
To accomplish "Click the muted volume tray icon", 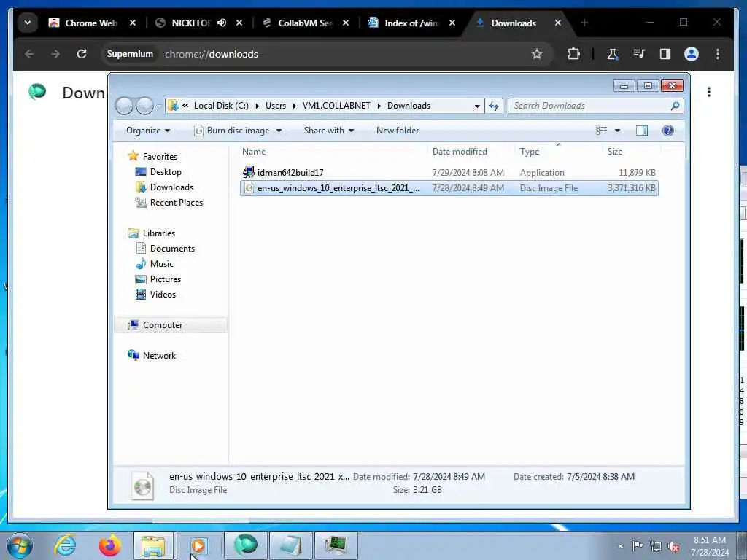I will click(673, 547).
